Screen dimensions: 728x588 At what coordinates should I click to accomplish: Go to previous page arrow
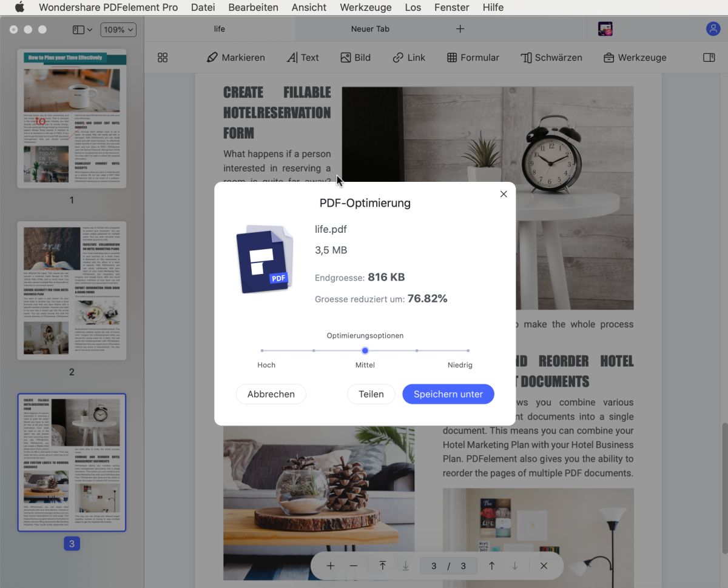point(492,566)
